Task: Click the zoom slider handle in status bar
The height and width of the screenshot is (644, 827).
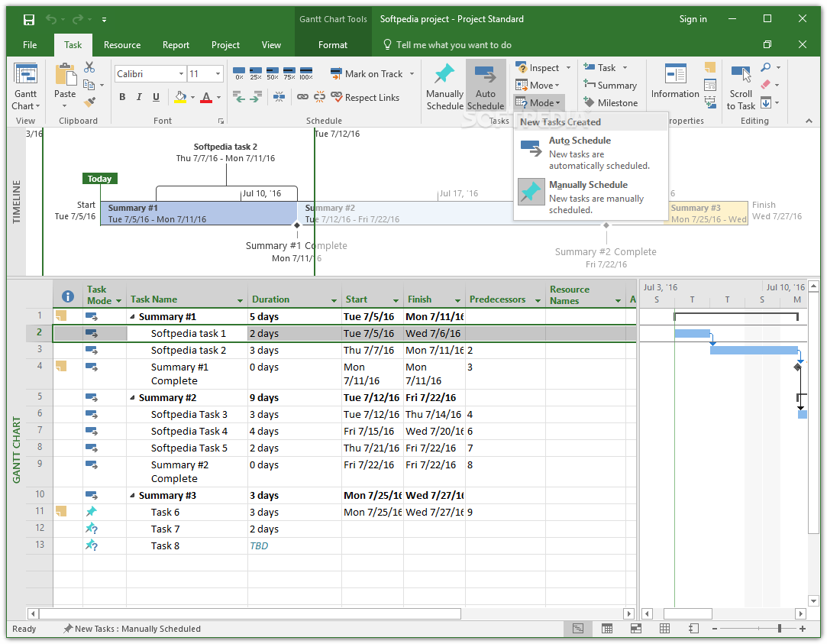Action: click(x=779, y=629)
